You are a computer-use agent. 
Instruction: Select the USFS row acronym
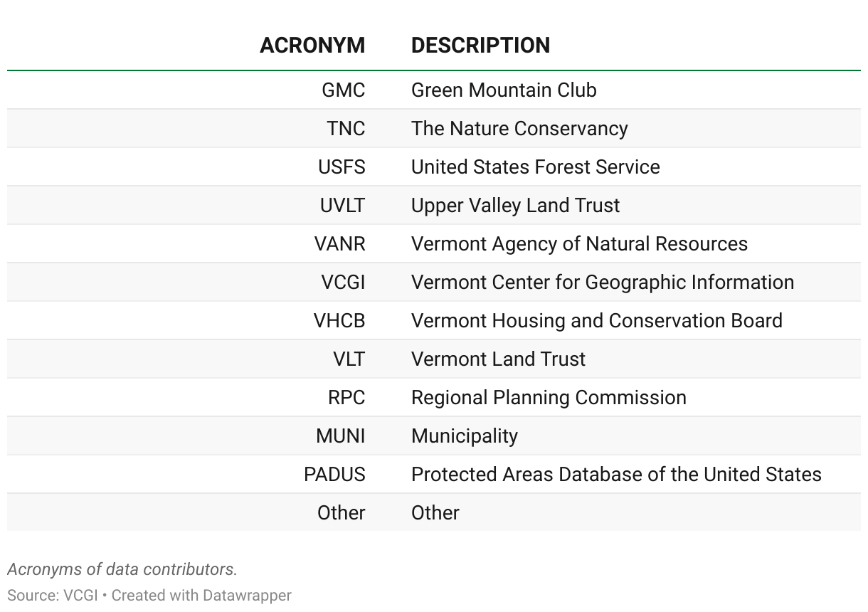tap(342, 167)
